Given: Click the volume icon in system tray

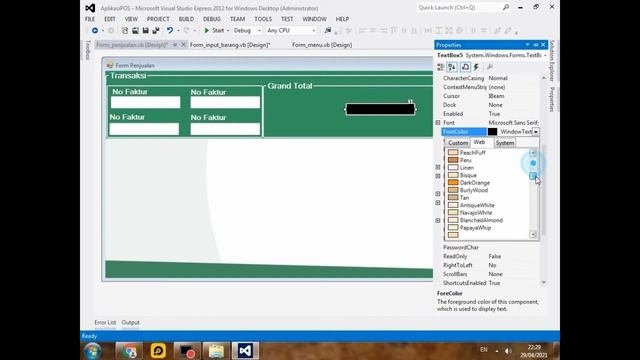Looking at the screenshot, I should tap(508, 351).
